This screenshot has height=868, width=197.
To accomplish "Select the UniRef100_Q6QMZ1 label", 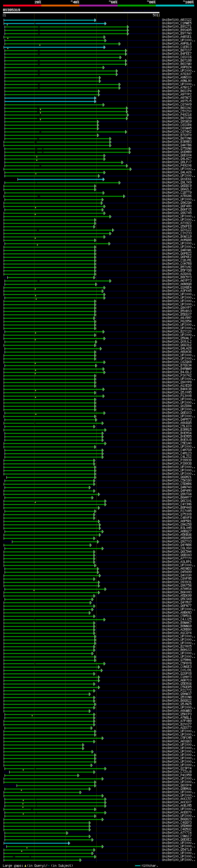I will click(x=177, y=477).
